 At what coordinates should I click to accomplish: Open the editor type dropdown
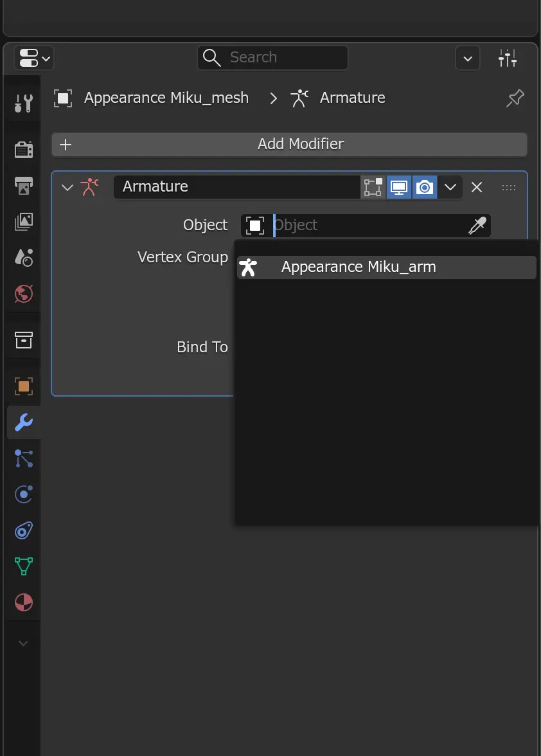coord(33,58)
